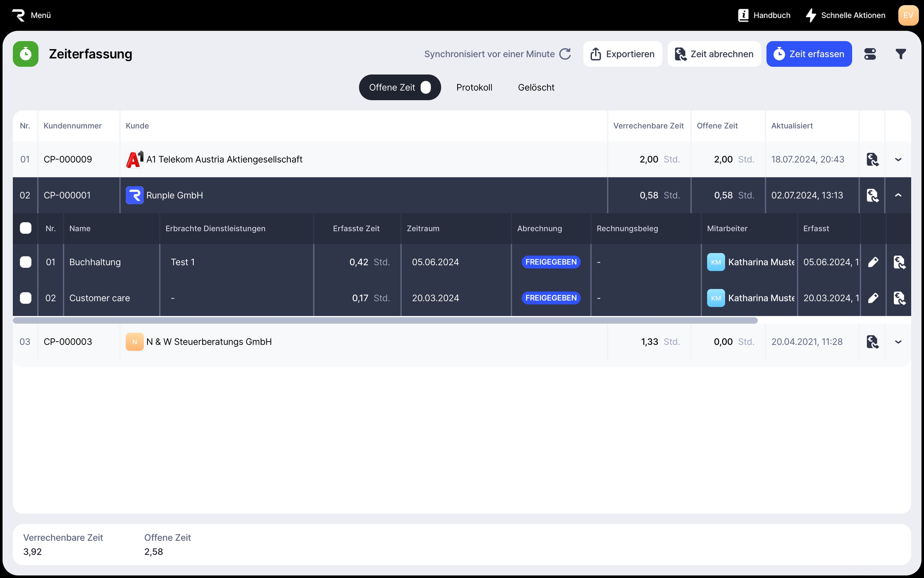Open Handbuch manual icon
The width and height of the screenshot is (924, 578).
click(743, 15)
